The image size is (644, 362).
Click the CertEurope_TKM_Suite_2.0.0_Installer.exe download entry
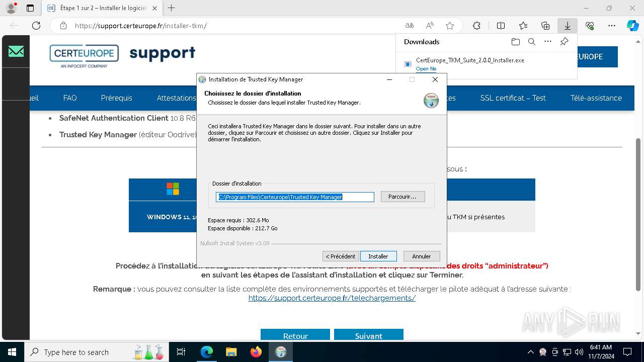[x=487, y=64]
